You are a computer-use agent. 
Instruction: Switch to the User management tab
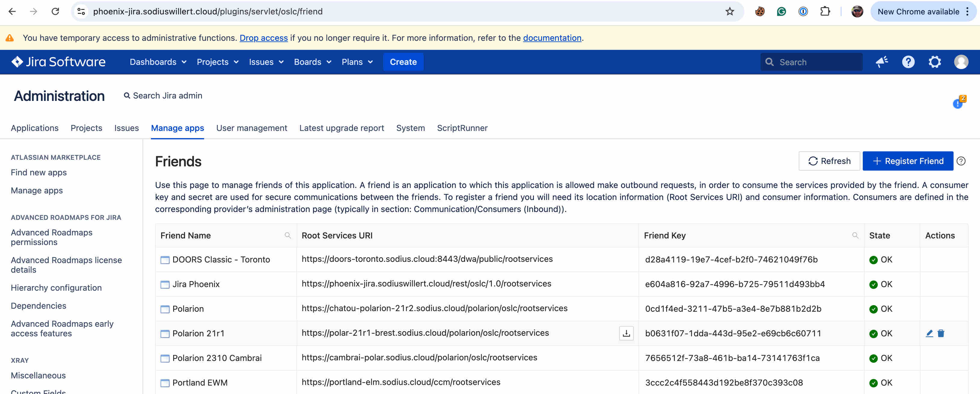252,128
